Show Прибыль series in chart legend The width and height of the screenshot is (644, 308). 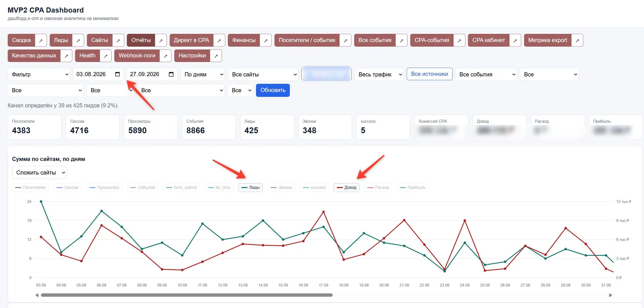click(x=412, y=187)
